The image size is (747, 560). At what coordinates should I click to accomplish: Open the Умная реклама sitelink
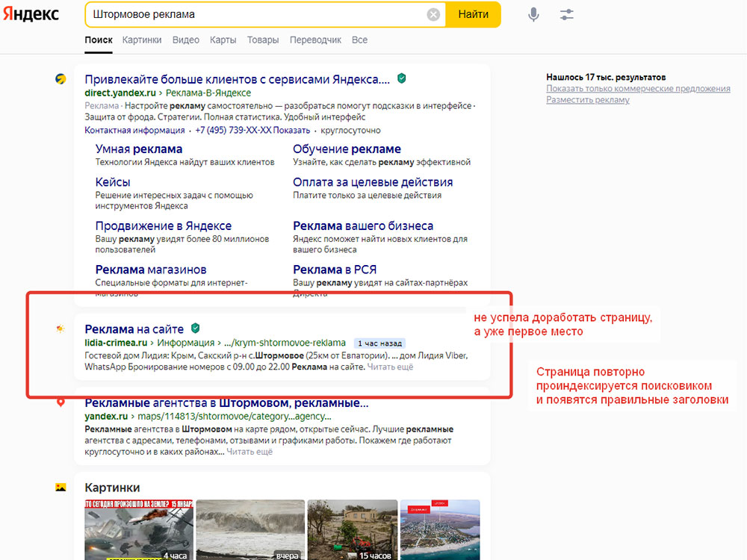pos(139,149)
